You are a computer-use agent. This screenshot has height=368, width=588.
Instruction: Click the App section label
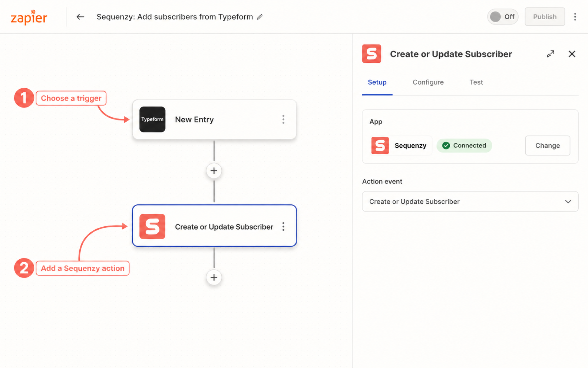coord(376,122)
